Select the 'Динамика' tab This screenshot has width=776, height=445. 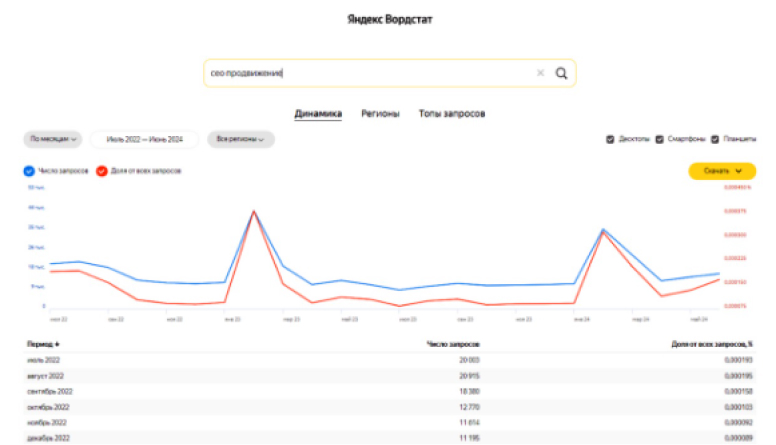pyautogui.click(x=318, y=114)
